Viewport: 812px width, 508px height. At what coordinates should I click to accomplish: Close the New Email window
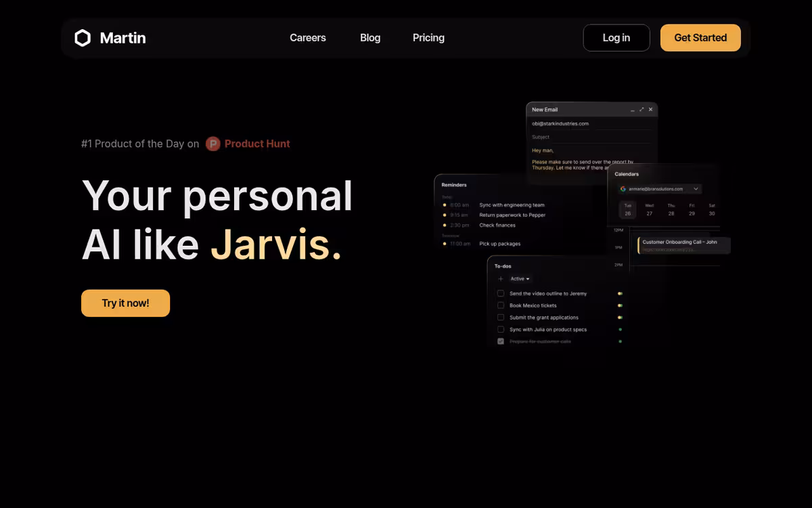[x=651, y=109]
